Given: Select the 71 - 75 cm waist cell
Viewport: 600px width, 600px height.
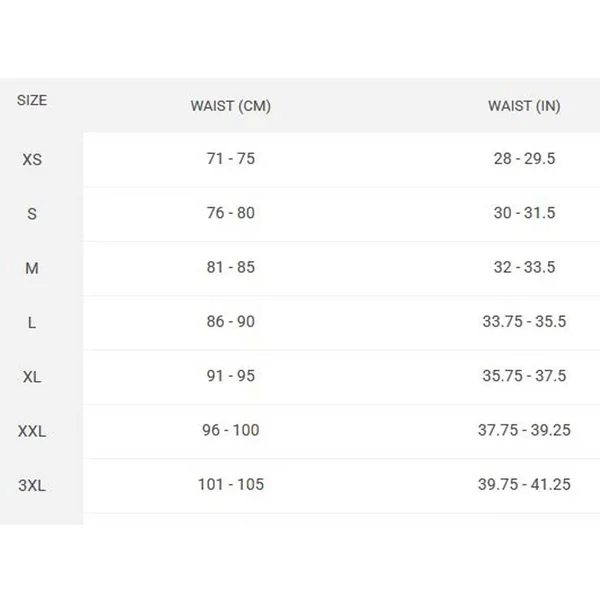Looking at the screenshot, I should coord(231,158).
